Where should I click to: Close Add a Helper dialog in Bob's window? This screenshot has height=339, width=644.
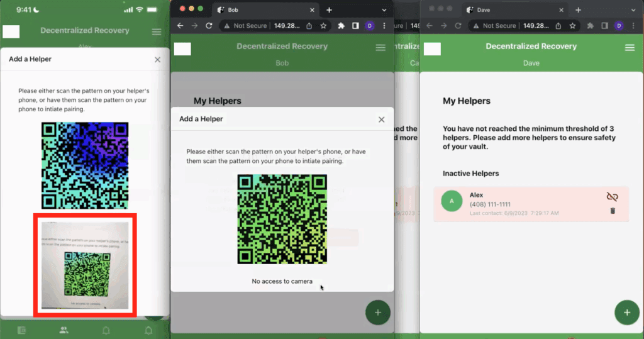(x=381, y=119)
